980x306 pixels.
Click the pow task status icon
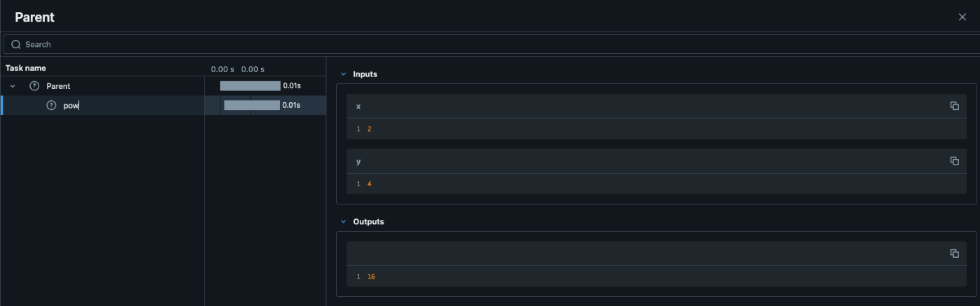[51, 105]
